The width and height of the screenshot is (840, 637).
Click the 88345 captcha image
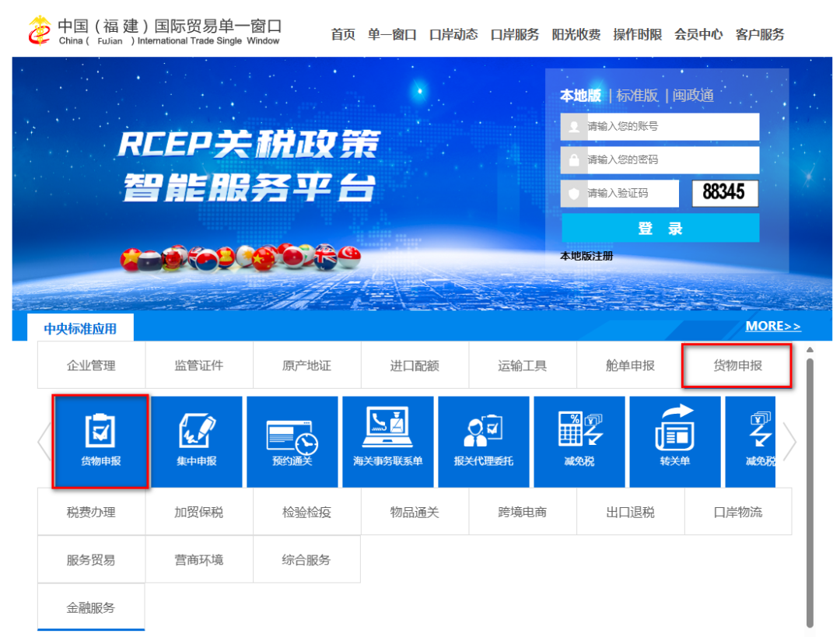tap(724, 193)
